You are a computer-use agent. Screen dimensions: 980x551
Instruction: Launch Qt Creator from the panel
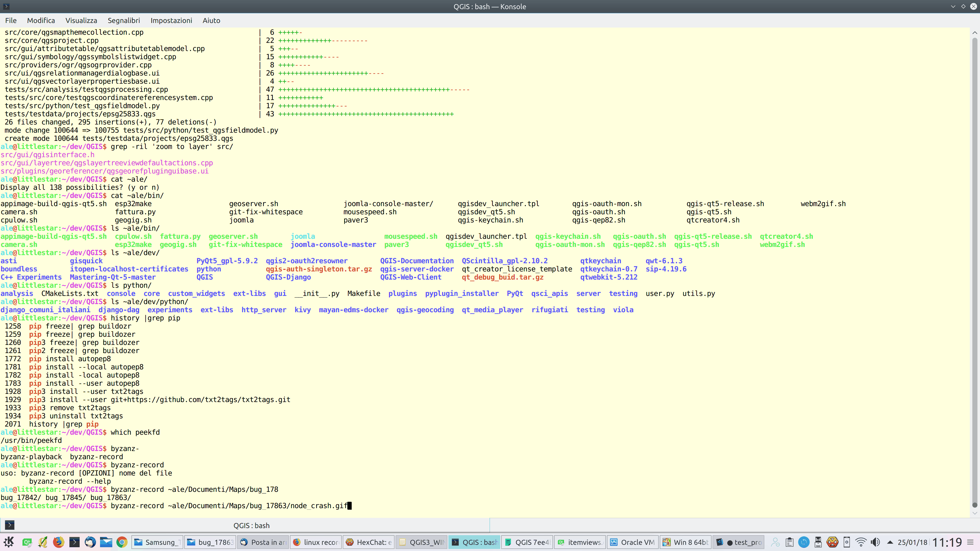point(27,542)
